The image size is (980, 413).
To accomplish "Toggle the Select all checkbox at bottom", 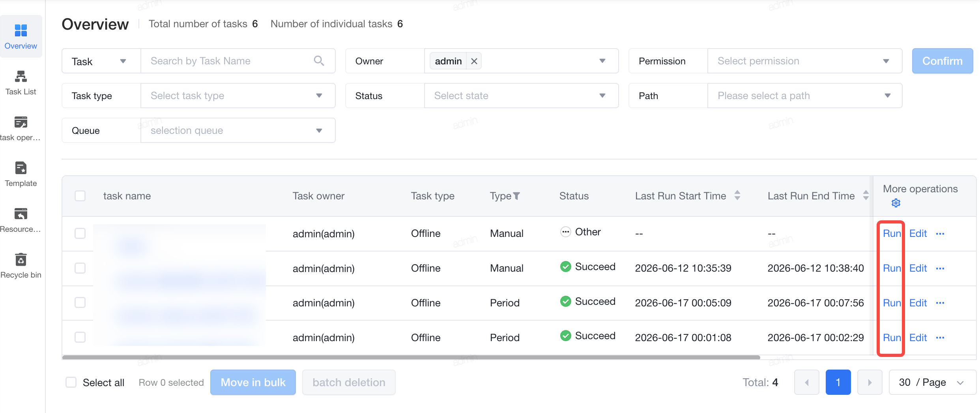I will 71,382.
